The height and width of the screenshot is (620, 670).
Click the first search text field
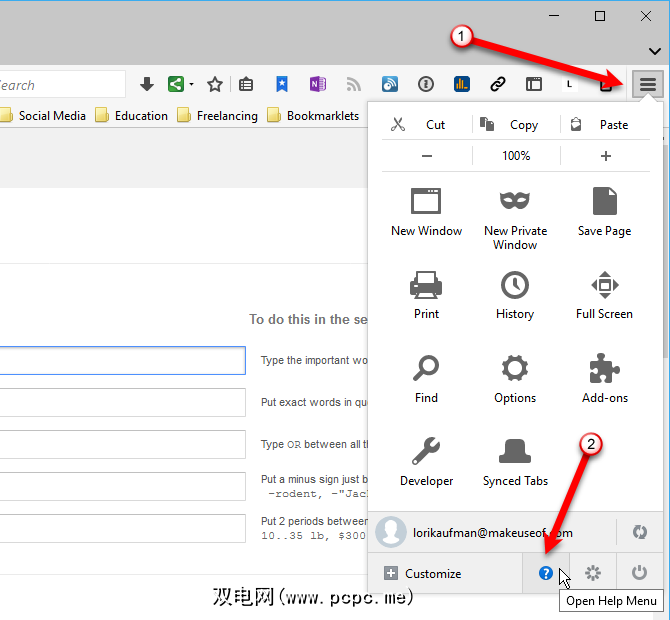(x=122, y=360)
